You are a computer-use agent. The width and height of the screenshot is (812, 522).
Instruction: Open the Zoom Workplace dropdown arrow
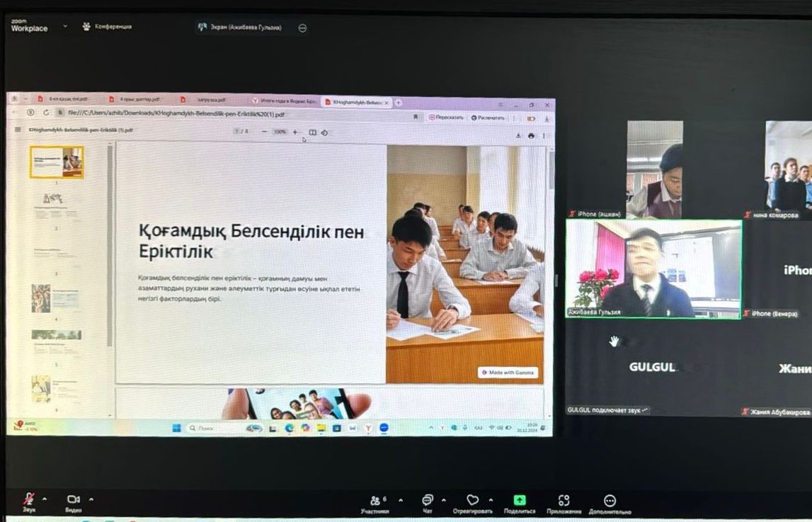click(65, 25)
